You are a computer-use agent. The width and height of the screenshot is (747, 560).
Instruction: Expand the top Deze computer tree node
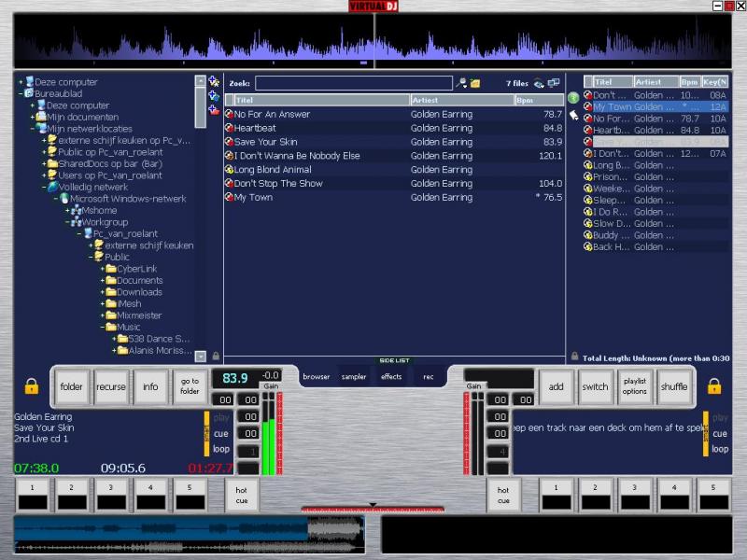click(x=21, y=82)
